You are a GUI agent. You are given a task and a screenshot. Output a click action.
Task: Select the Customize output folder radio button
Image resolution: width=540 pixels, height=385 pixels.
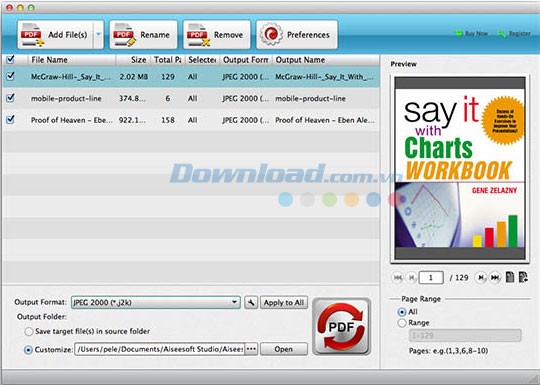[28, 350]
